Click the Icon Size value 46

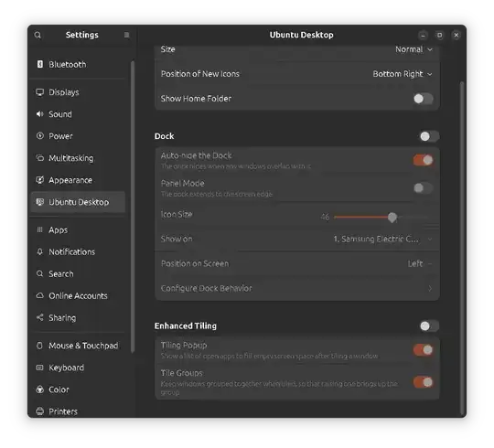(325, 218)
